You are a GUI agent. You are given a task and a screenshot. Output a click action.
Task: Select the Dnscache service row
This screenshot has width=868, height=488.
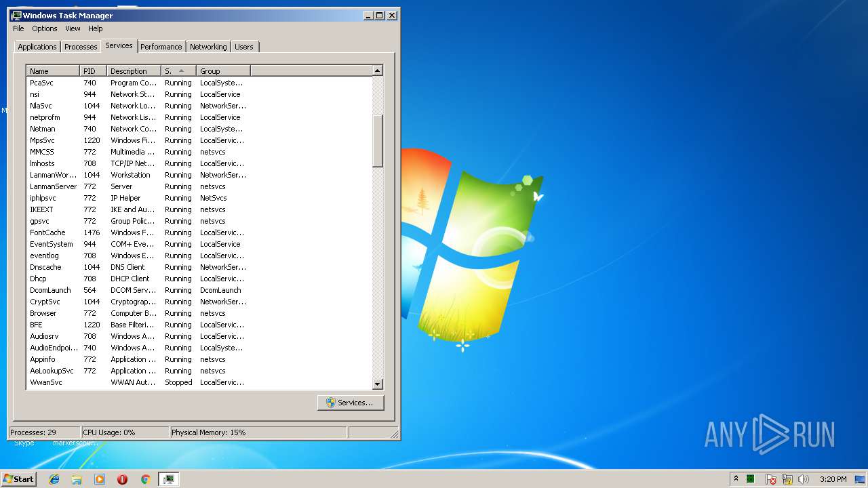(199, 267)
